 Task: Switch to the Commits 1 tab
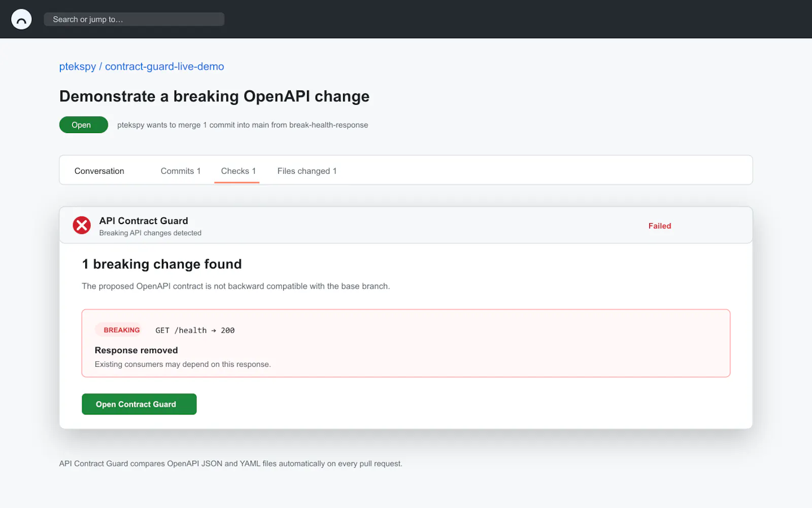(x=181, y=171)
